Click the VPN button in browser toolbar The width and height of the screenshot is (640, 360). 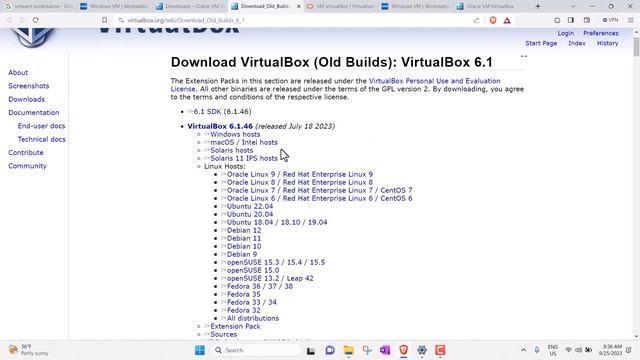[610, 20]
